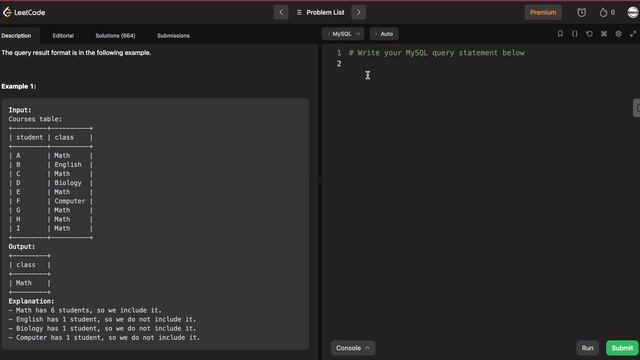Expand the Console panel
640x360 pixels.
point(353,348)
